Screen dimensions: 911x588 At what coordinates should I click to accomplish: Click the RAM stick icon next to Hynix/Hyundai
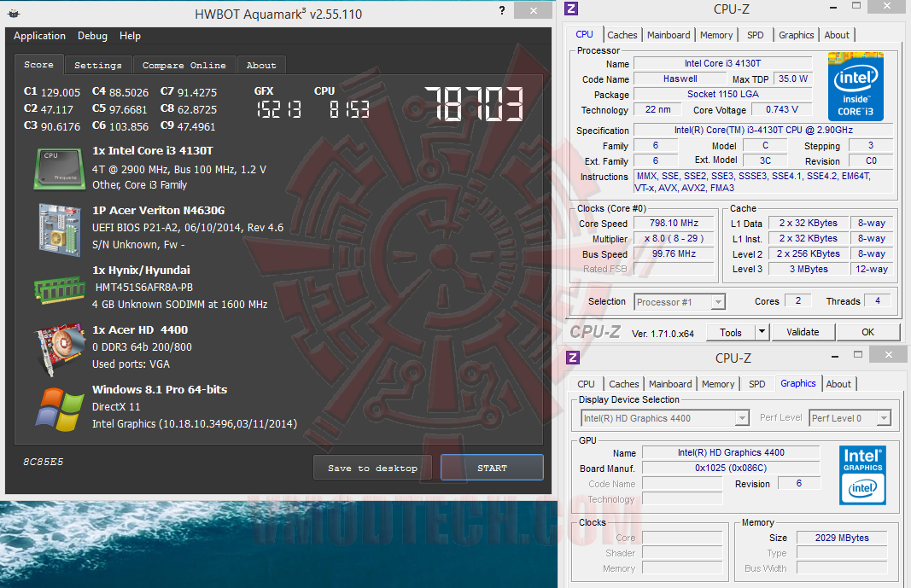60,289
